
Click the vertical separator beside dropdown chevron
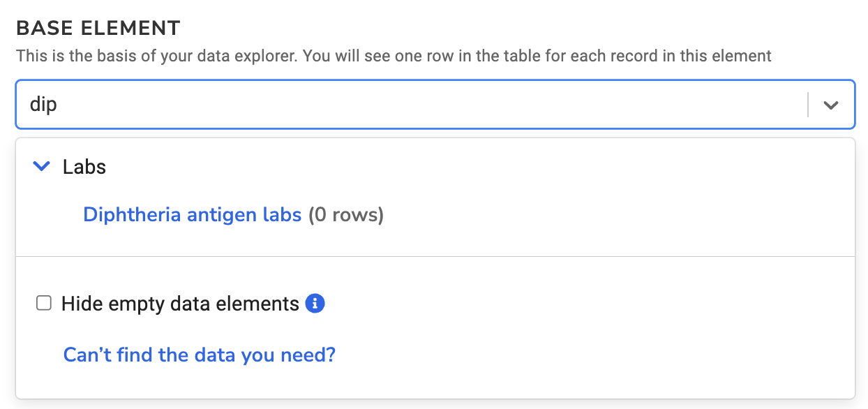pyautogui.click(x=808, y=105)
